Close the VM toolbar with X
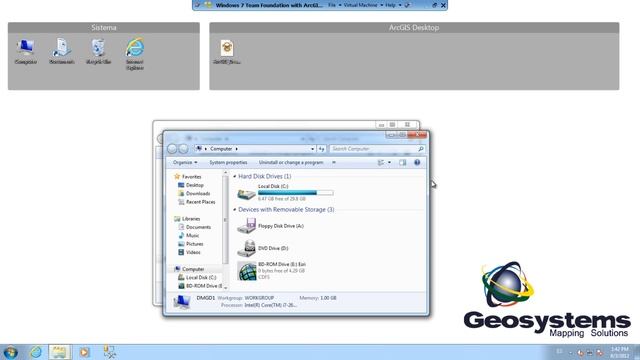640x360 pixels. click(443, 5)
